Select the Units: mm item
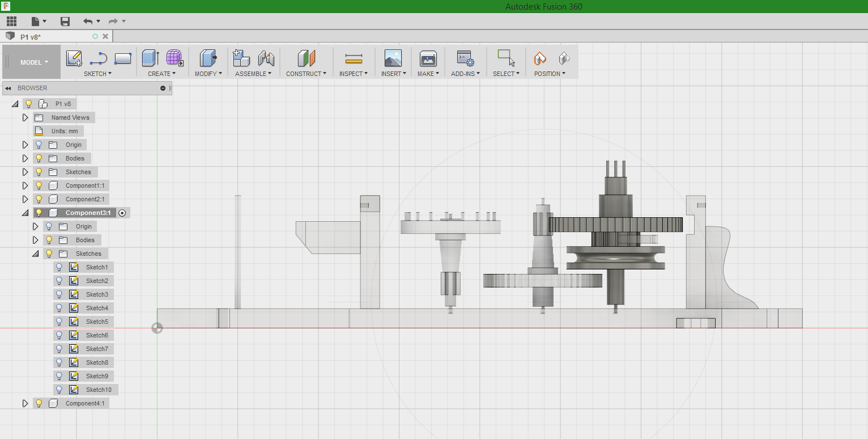This screenshot has width=868, height=439. point(65,131)
